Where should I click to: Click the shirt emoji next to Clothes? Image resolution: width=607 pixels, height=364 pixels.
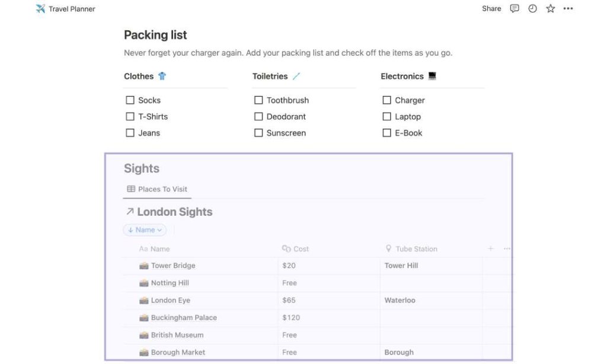point(163,76)
